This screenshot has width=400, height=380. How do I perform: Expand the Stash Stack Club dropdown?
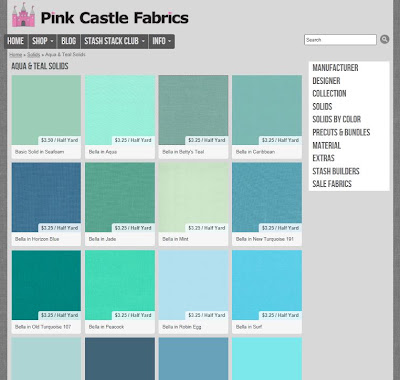(114, 41)
